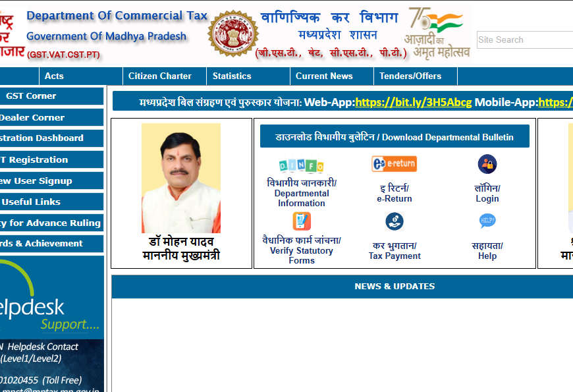
Task: Click the Web-App bit.ly link
Action: pyautogui.click(x=413, y=102)
